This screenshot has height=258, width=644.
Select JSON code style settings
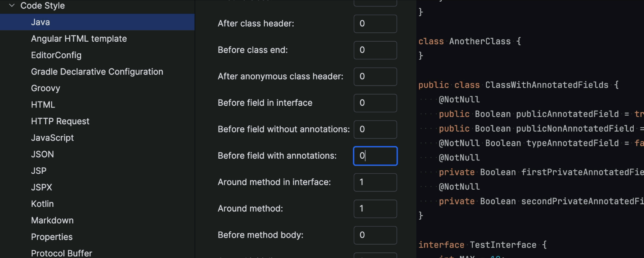[42, 154]
